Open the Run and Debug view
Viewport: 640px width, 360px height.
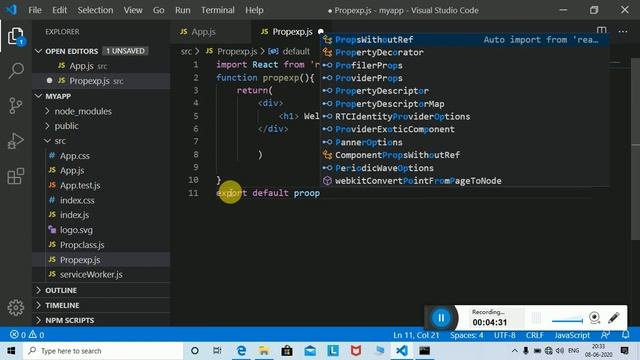16,141
